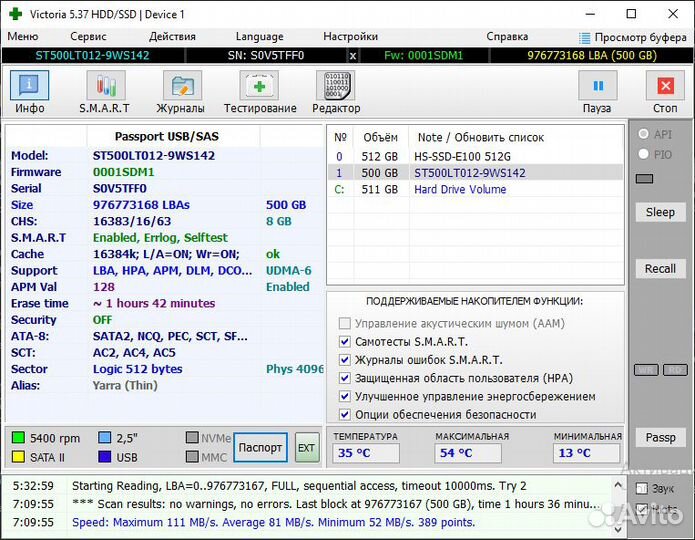Toggle Журналы ошибок S.M.A.R.T. checkbox
695x540 pixels.
(344, 360)
